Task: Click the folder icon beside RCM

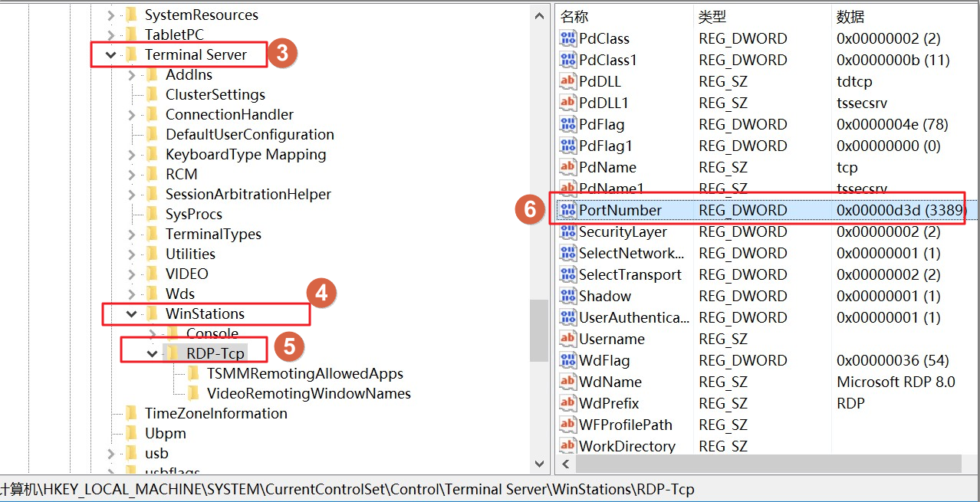Action: point(152,174)
